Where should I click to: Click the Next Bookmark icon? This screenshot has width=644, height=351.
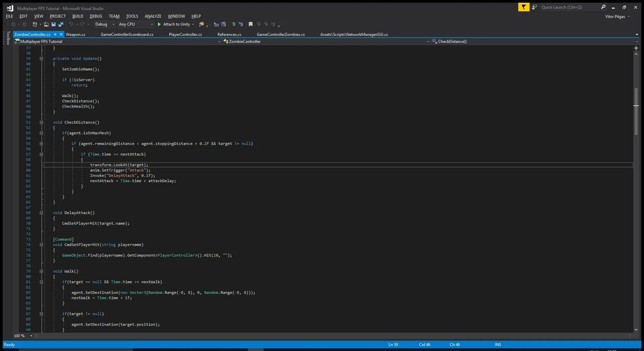click(266, 24)
